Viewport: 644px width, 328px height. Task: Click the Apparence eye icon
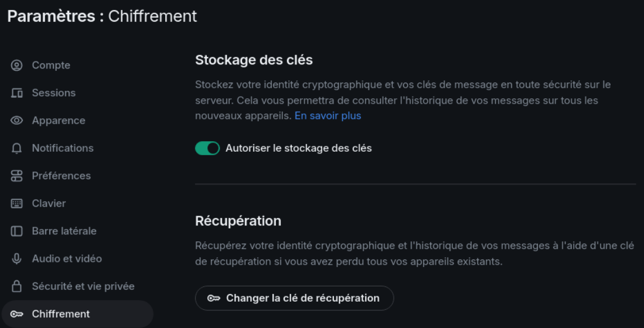point(16,121)
